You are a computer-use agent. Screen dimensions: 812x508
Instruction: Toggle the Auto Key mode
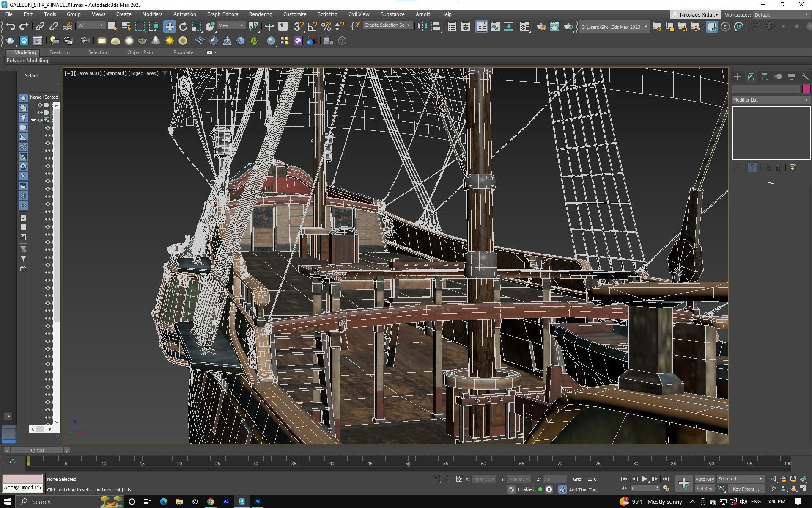click(x=704, y=479)
